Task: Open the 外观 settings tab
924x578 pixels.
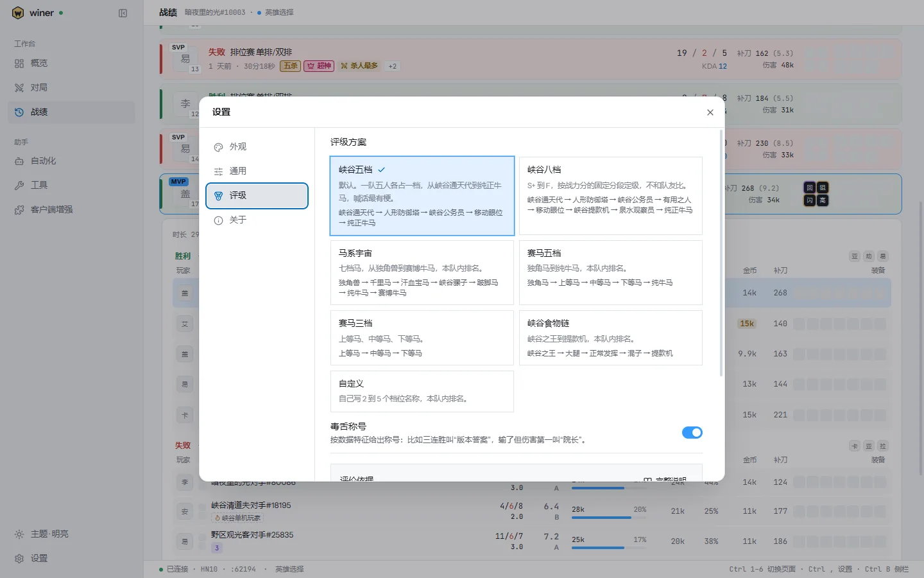Action: pos(257,147)
